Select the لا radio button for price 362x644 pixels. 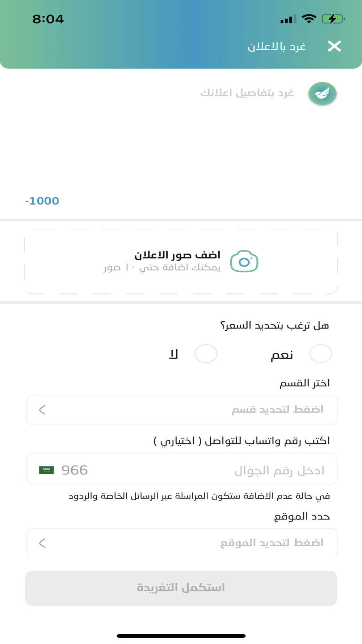pyautogui.click(x=206, y=354)
